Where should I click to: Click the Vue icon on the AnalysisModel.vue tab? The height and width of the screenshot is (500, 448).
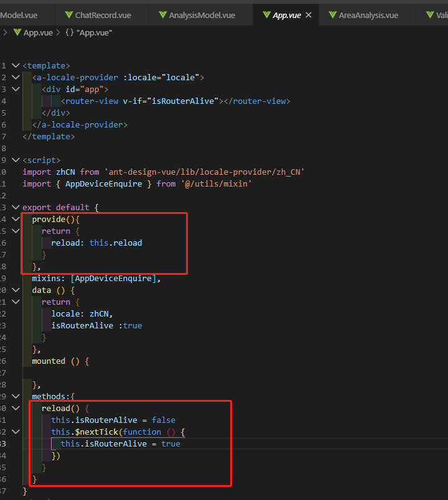[163, 15]
